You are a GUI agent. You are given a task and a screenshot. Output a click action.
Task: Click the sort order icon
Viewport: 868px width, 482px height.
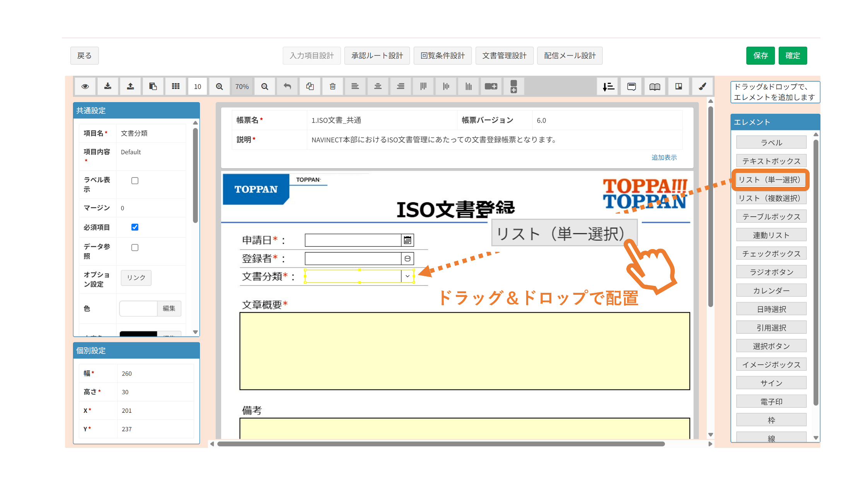click(x=608, y=87)
